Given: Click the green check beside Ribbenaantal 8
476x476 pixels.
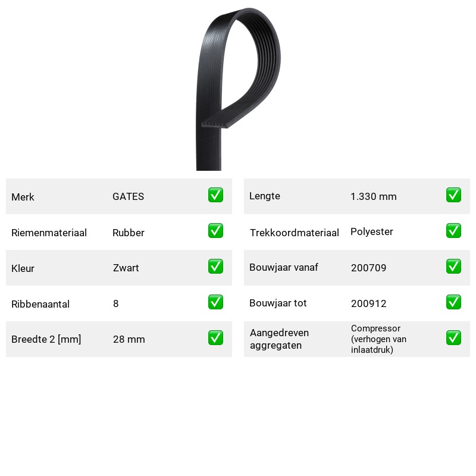Looking at the screenshot, I should (215, 302).
